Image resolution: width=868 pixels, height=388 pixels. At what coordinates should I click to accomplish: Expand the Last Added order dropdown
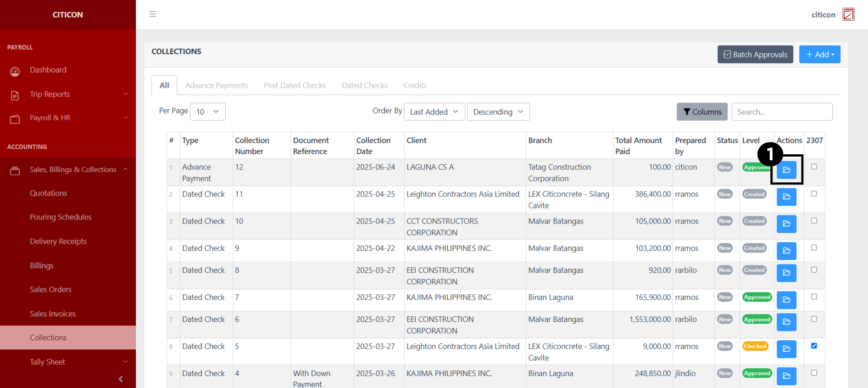[434, 112]
